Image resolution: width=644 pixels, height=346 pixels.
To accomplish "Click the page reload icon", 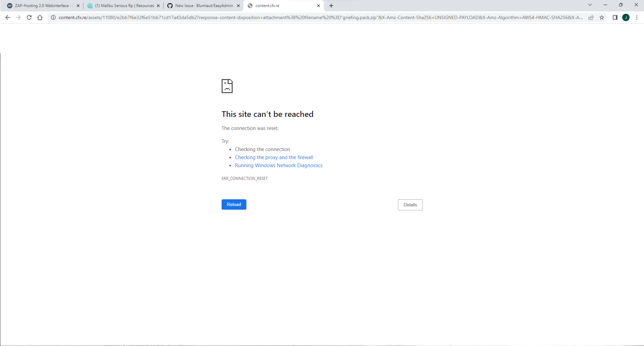I will (x=29, y=17).
